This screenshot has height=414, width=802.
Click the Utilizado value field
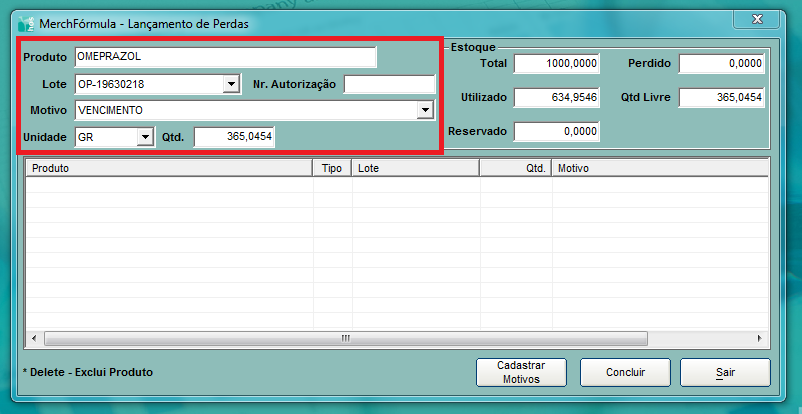pyautogui.click(x=556, y=98)
